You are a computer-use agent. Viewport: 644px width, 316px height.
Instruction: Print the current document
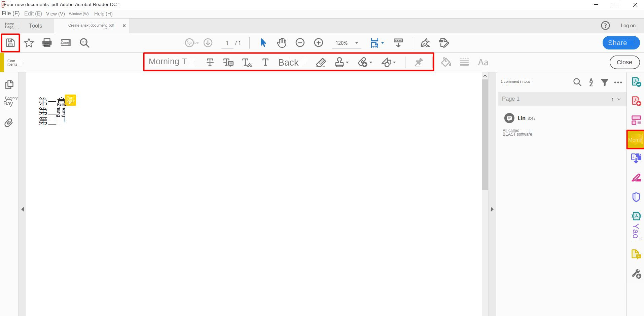coord(47,43)
